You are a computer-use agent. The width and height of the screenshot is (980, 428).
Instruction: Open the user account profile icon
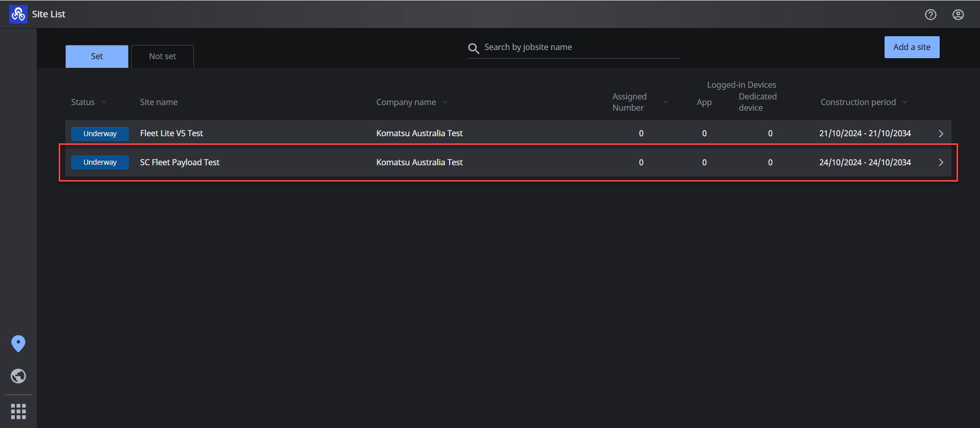[958, 14]
